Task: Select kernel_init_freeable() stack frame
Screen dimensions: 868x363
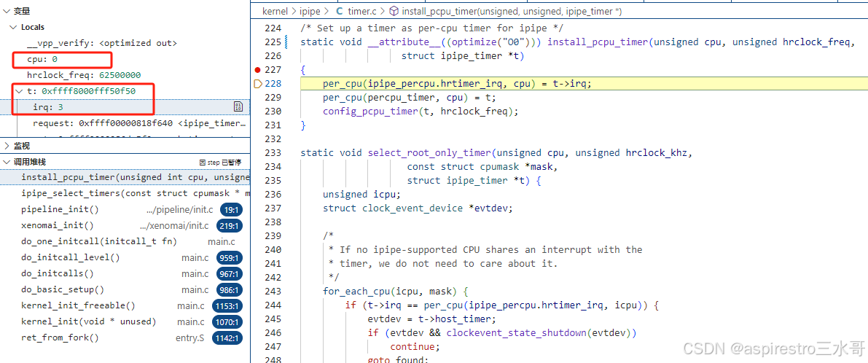Action: pyautogui.click(x=125, y=305)
